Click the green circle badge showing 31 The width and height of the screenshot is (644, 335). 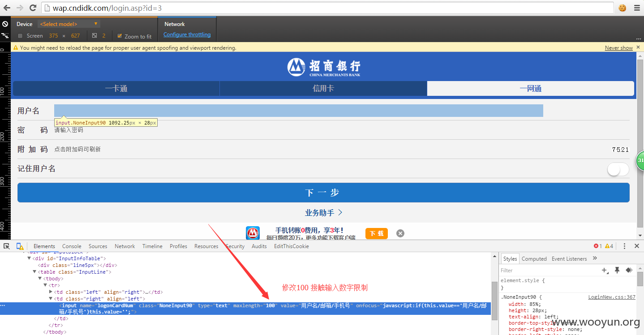point(640,161)
